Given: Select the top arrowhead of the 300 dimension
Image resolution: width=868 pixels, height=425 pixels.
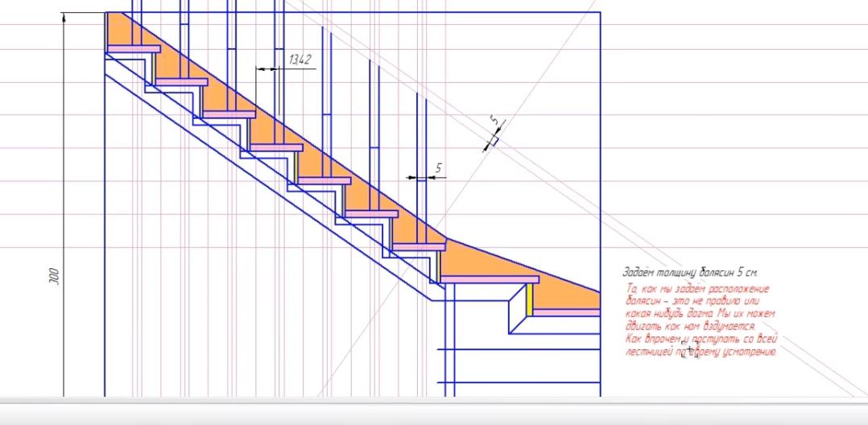Looking at the screenshot, I should (64, 18).
